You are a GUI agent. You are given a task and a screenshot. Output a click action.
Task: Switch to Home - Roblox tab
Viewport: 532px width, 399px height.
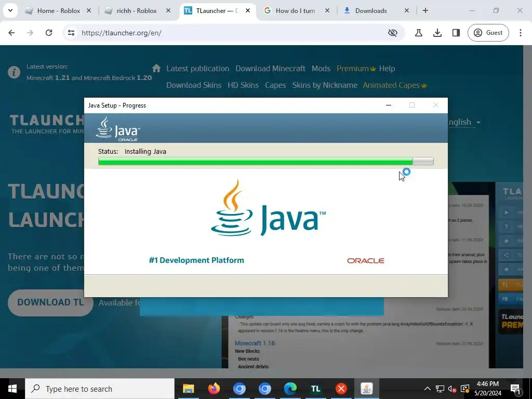tap(59, 11)
